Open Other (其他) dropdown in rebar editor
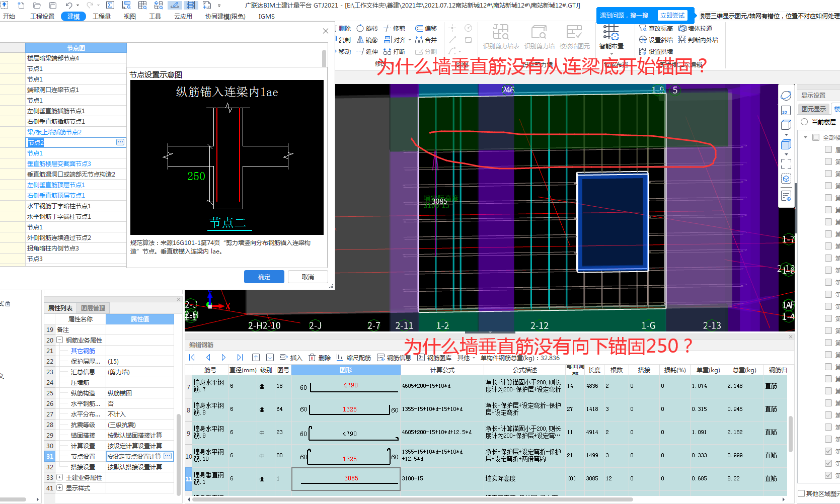This screenshot has width=840, height=504. pos(466,358)
